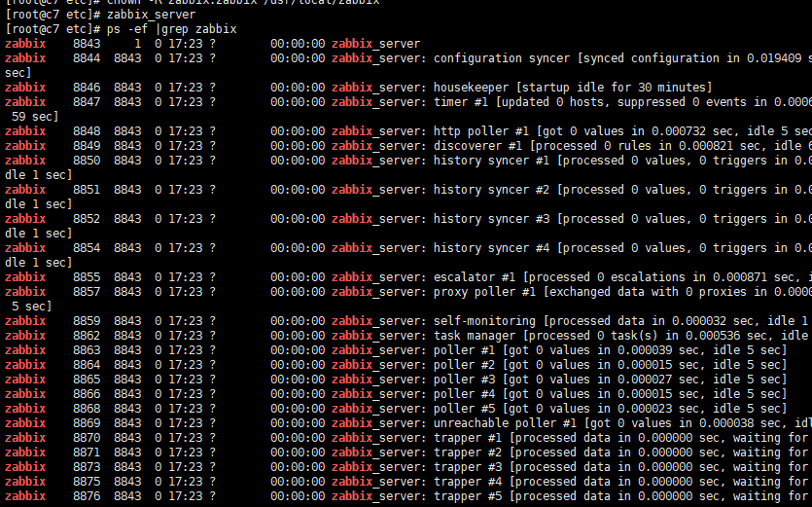This screenshot has width=812, height=507.
Task: Click PID 8871 of trapper #2
Action: (x=87, y=453)
